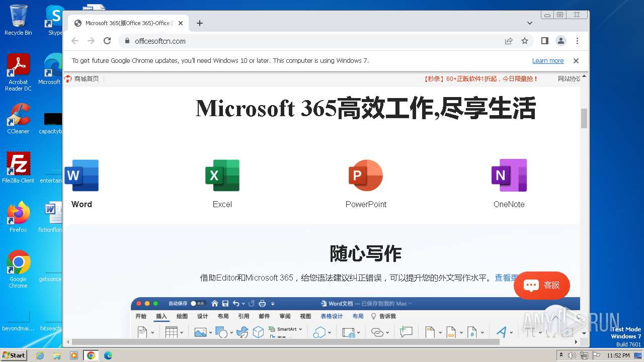Bookmark this page with the star icon
The height and width of the screenshot is (362, 644).
pos(525,41)
